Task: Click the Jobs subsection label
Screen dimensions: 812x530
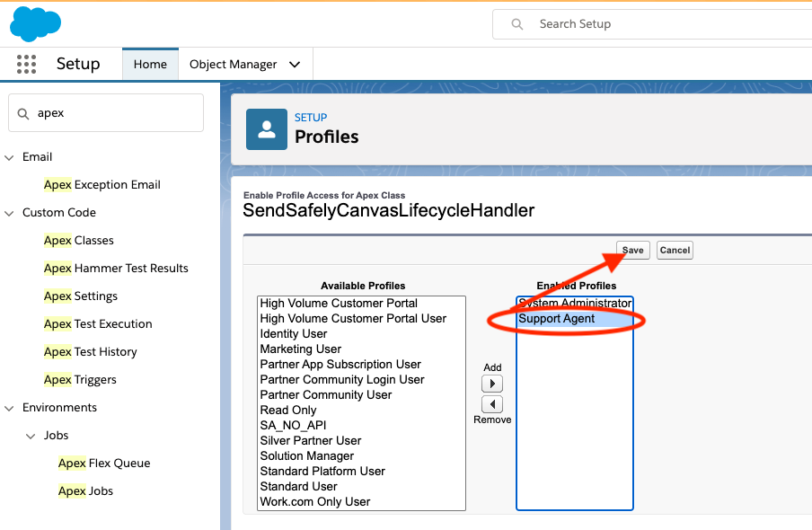Action: [x=56, y=436]
